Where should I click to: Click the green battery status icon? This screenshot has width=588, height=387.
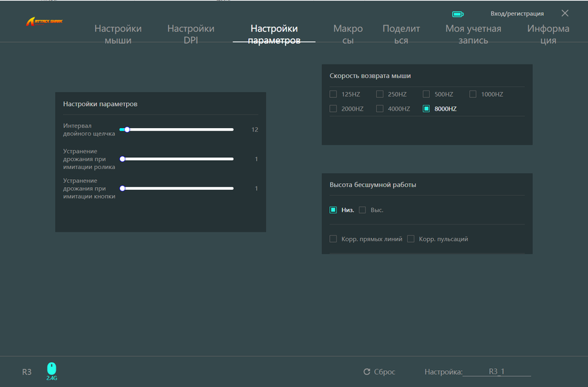click(458, 13)
